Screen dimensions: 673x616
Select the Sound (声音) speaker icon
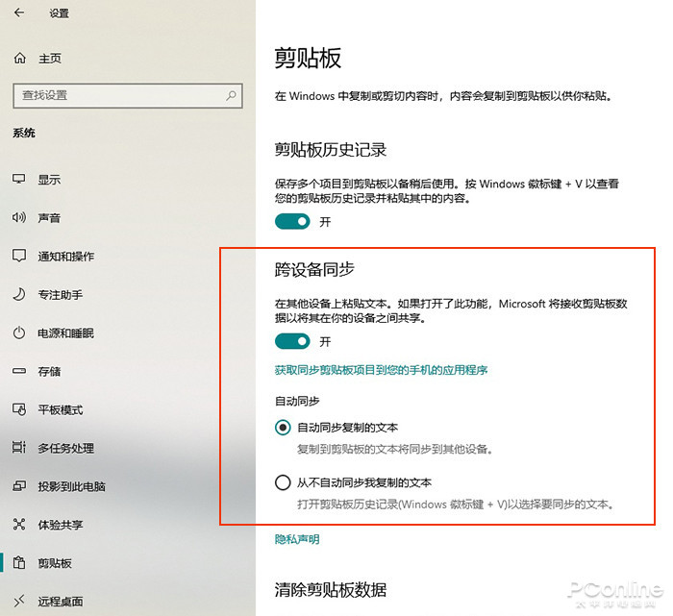(x=18, y=218)
